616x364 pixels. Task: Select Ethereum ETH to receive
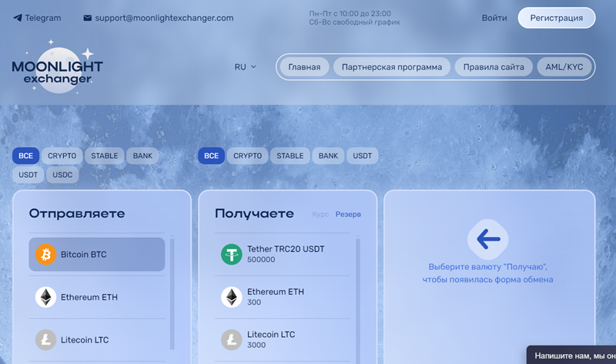click(282, 297)
